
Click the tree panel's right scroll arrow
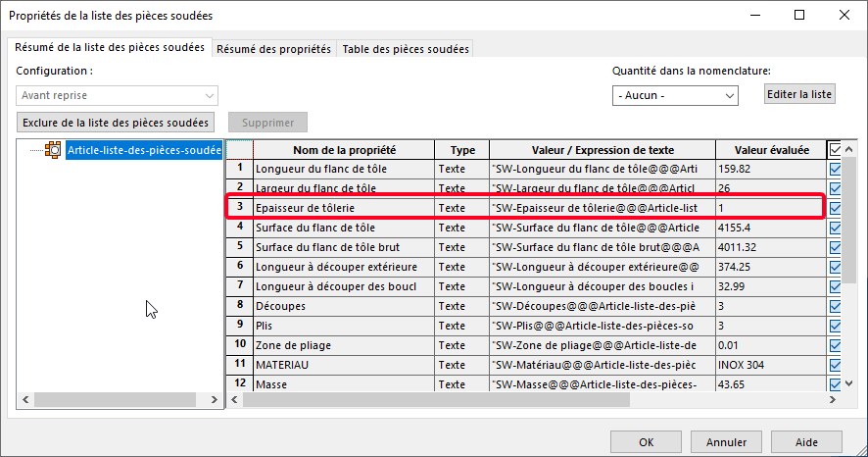coord(216,401)
